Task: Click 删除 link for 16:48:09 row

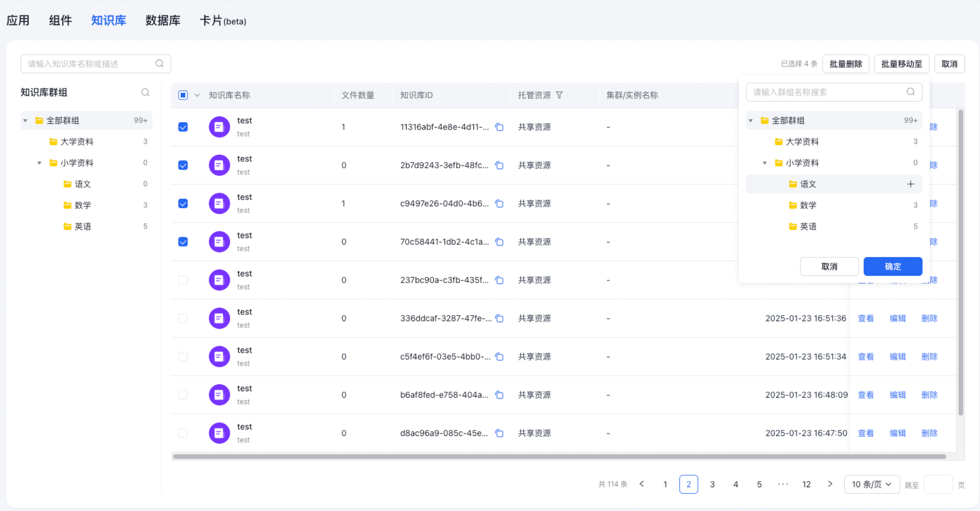Action: [929, 395]
